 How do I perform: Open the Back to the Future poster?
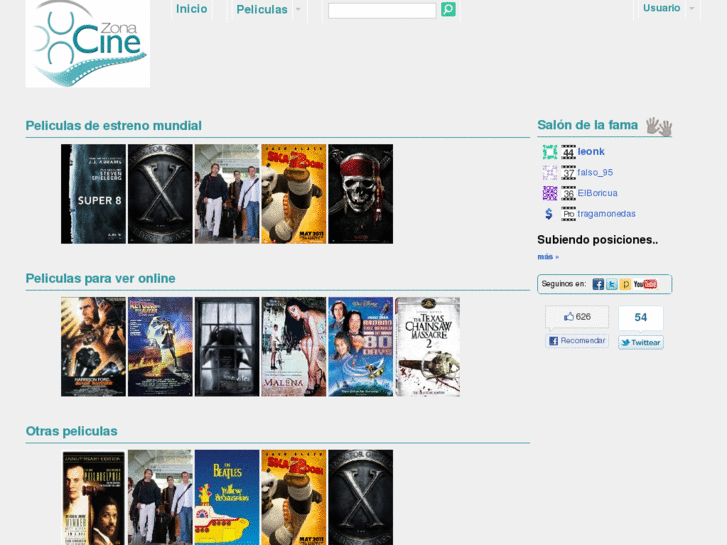160,347
